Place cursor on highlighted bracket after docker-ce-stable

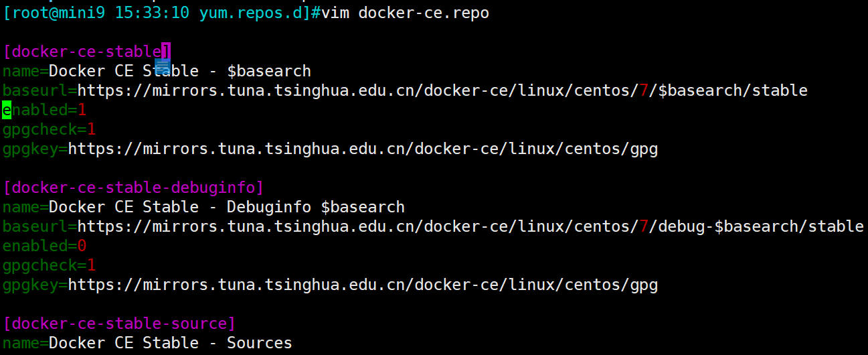click(x=167, y=52)
